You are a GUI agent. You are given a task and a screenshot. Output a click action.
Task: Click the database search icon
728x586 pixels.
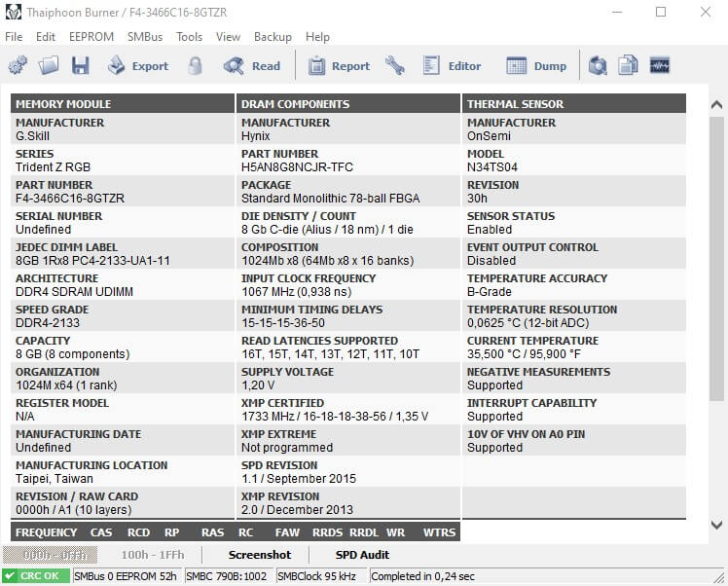[598, 66]
